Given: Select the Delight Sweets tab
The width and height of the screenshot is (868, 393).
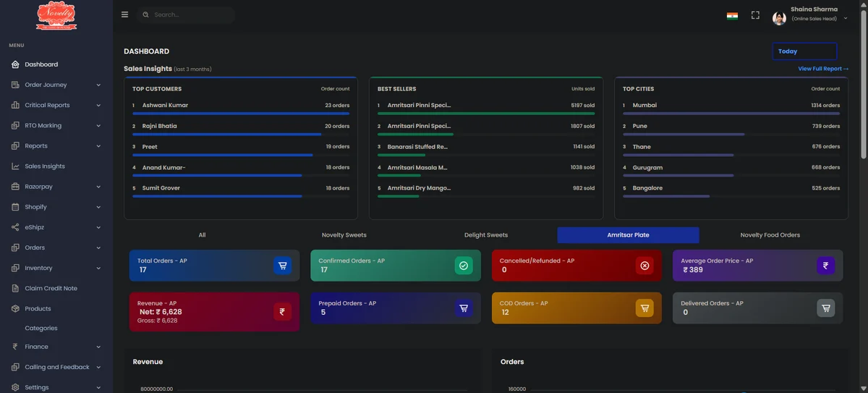Looking at the screenshot, I should pyautogui.click(x=486, y=235).
